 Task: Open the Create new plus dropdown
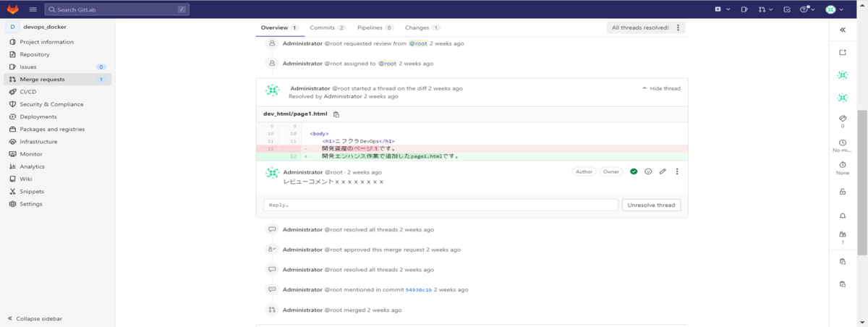(720, 9)
